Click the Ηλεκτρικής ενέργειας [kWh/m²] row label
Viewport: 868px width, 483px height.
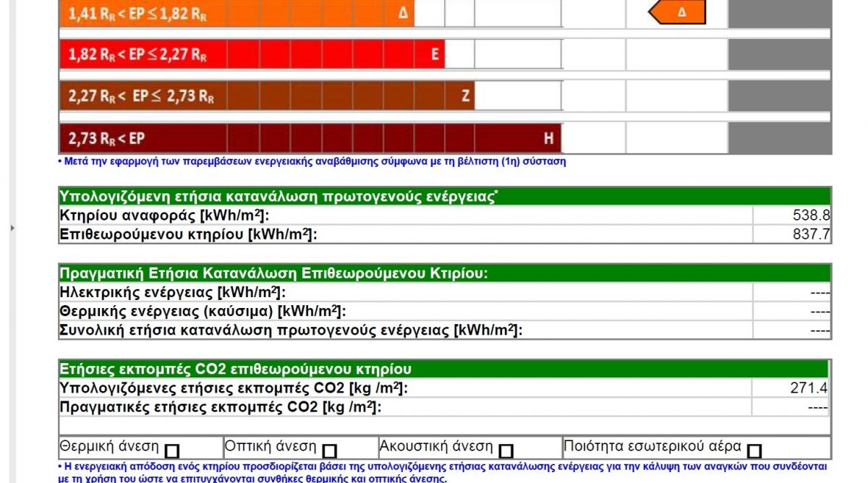(x=173, y=292)
